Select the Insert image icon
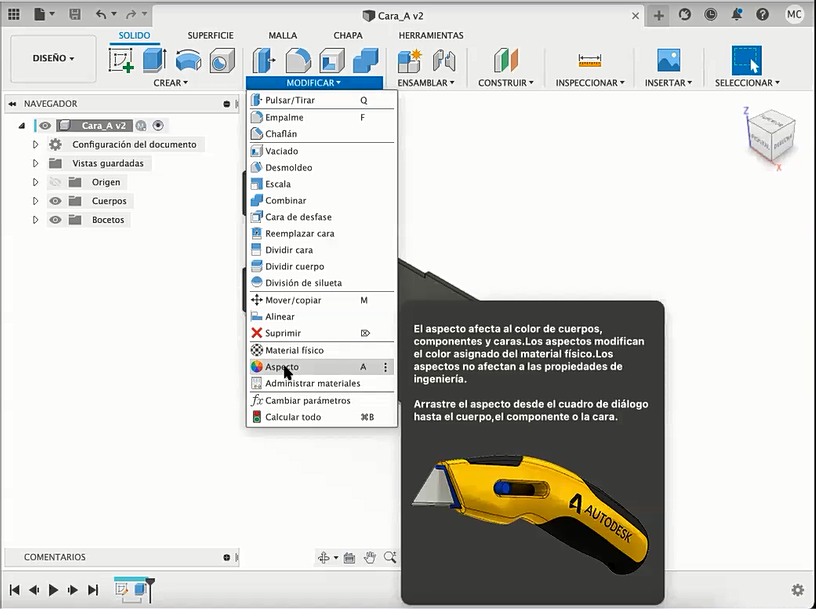The height and width of the screenshot is (609, 816). click(x=669, y=60)
